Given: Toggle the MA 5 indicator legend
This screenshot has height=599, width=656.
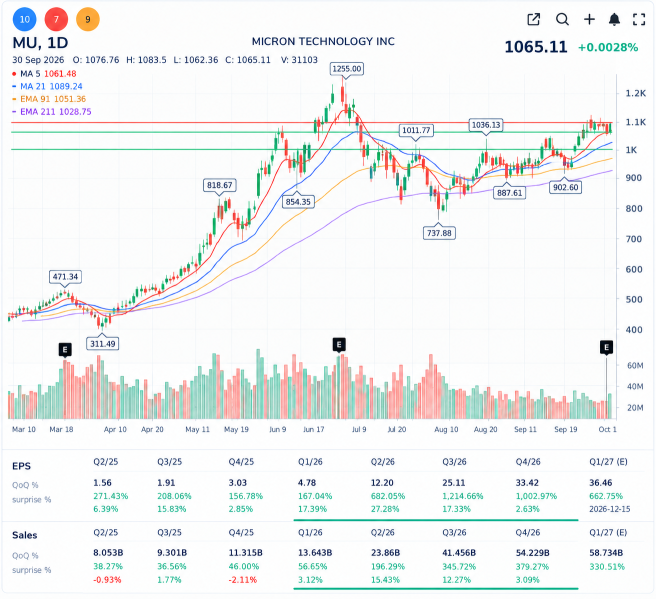Looking at the screenshot, I should point(44,74).
